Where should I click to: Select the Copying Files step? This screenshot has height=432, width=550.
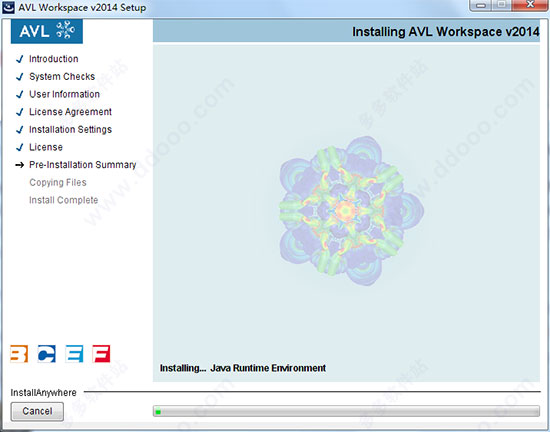[x=58, y=182]
